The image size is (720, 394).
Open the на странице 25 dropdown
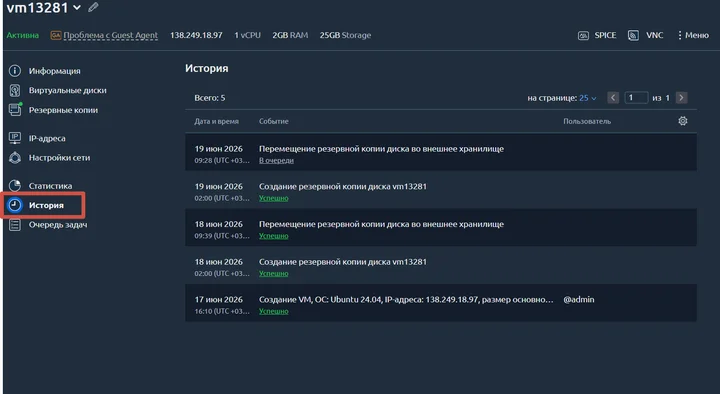(587, 98)
